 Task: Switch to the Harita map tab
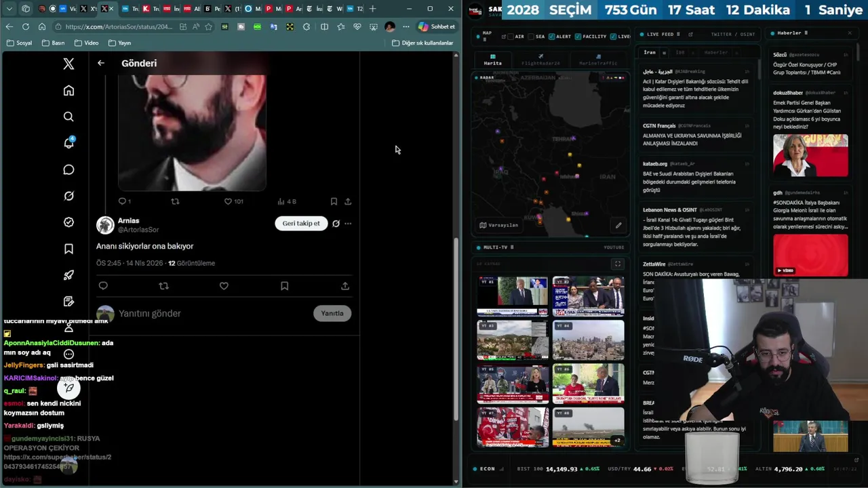(x=493, y=60)
